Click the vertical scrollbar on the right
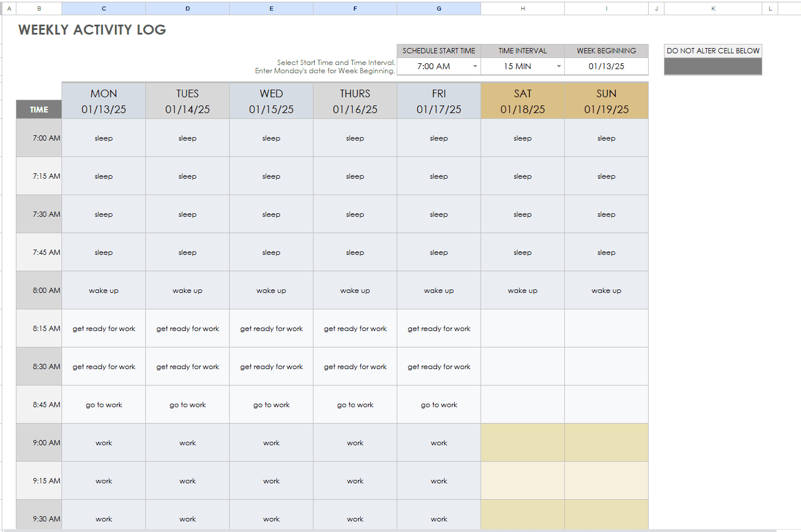This screenshot has height=532, width=801. pyautogui.click(x=797, y=264)
